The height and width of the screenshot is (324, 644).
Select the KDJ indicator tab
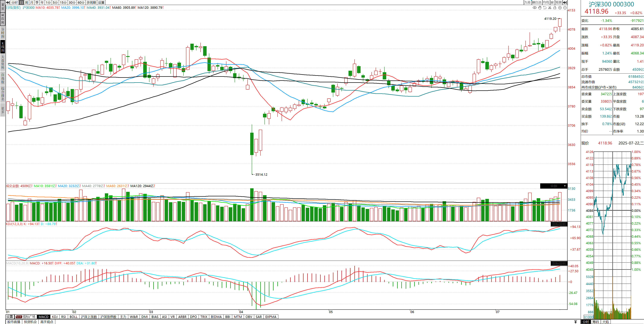[55, 317]
